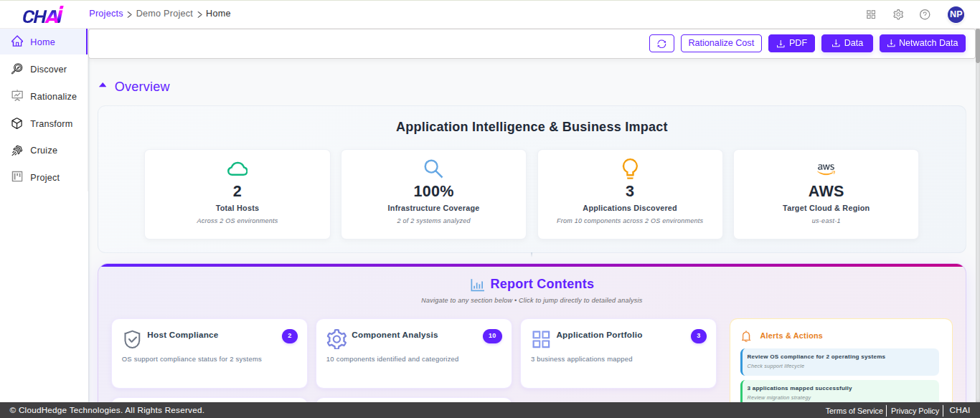Click the apps grid icon in header
Screen dimensions: 980x418
[x=871, y=14]
